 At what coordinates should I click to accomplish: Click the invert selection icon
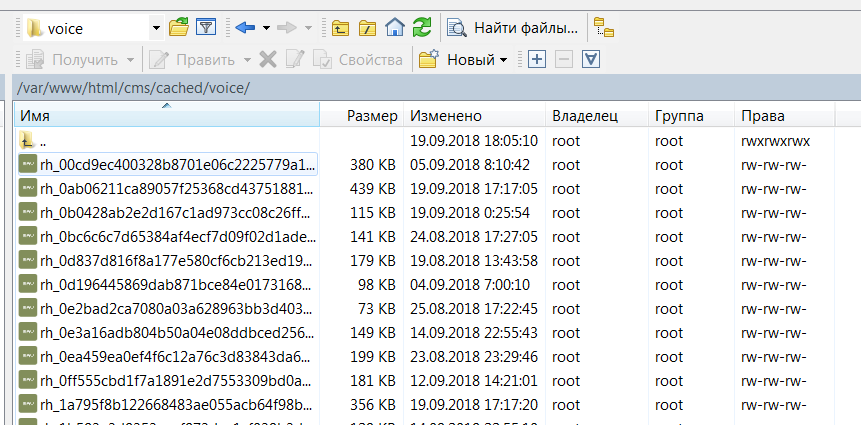(x=591, y=59)
